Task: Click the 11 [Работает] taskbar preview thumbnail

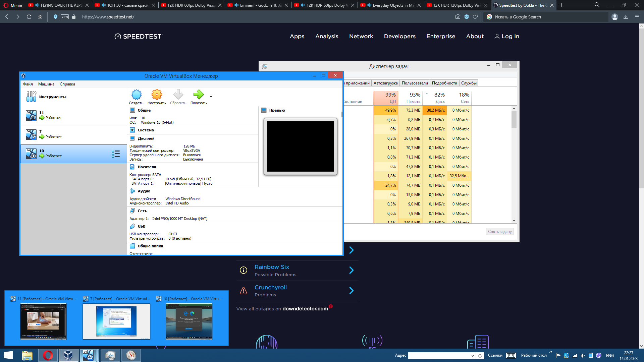Action: pyautogui.click(x=43, y=321)
